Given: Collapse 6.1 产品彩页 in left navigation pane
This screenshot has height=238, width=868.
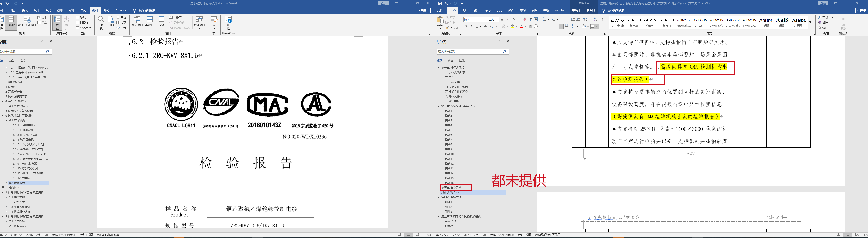Looking at the screenshot, I should tap(6, 120).
